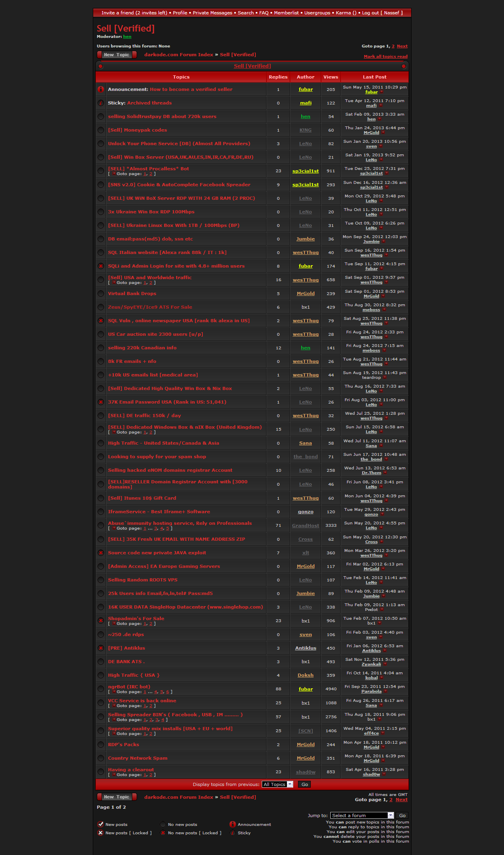Open the darkode.com Forum Index breadcrumb at top
Viewport: 504px width, 855px height.
[x=178, y=55]
